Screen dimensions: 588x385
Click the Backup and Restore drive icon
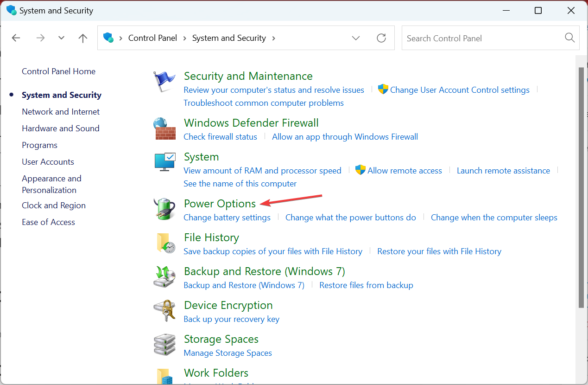tap(164, 277)
